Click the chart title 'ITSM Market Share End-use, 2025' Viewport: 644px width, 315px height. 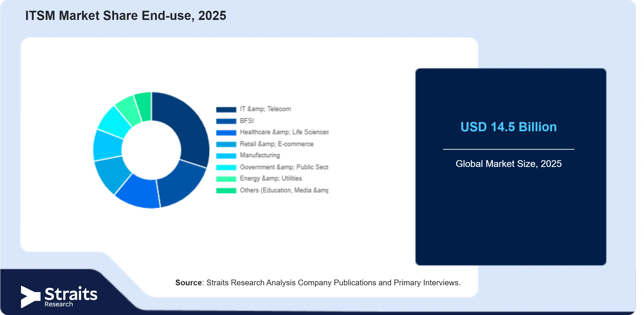coord(126,16)
